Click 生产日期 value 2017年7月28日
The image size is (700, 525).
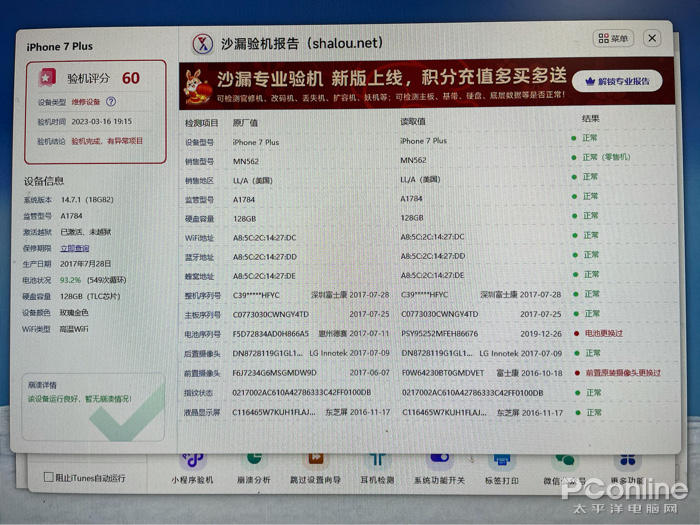[85, 264]
